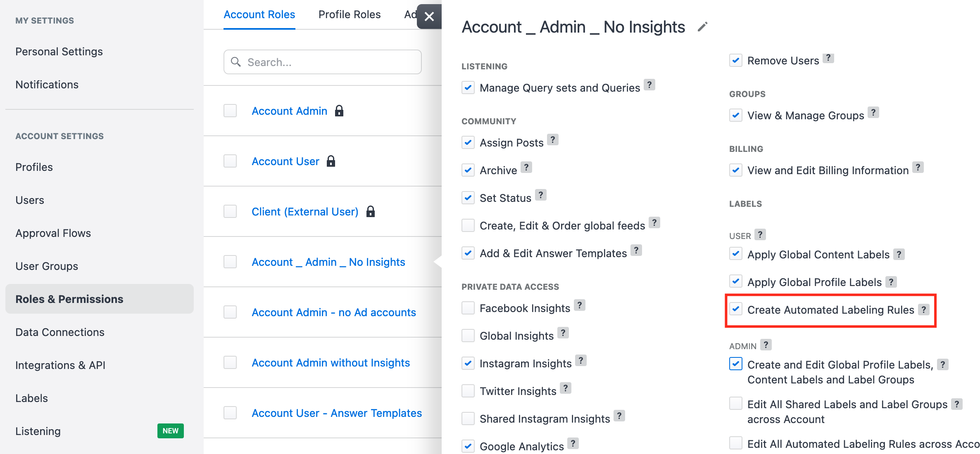Enable the Facebook Insights checkbox

tap(467, 307)
